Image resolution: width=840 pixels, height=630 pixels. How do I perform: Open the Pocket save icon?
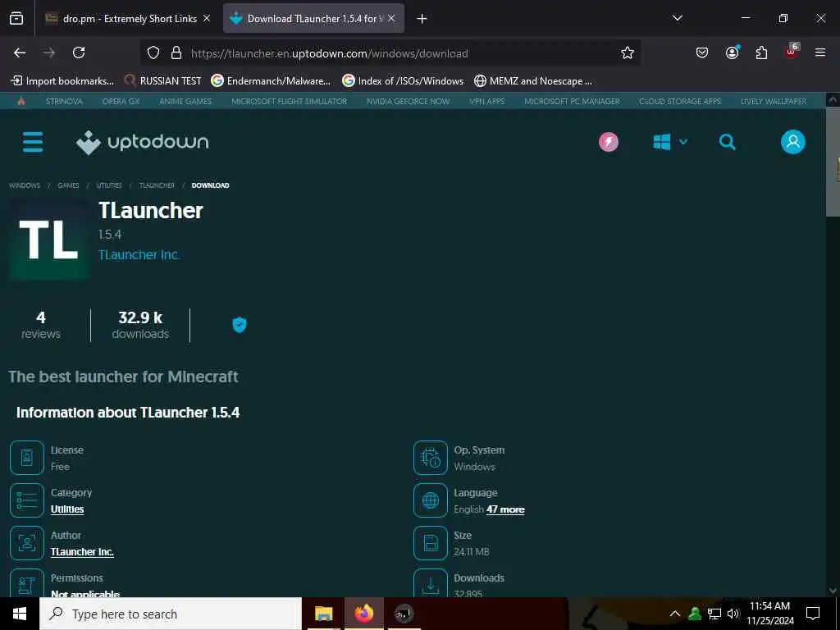click(702, 52)
